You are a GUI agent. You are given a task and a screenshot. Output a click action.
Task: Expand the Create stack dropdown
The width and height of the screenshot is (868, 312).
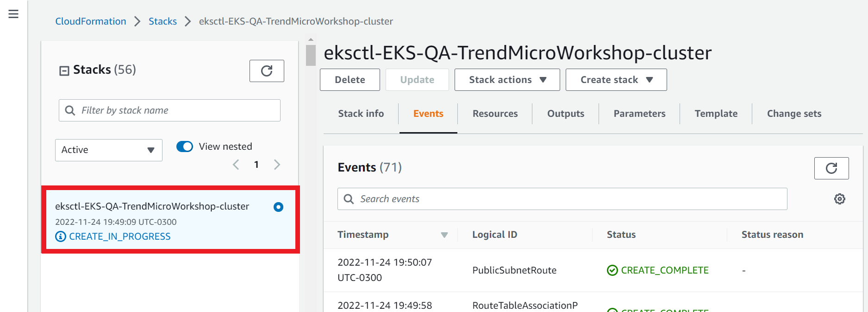(616, 80)
